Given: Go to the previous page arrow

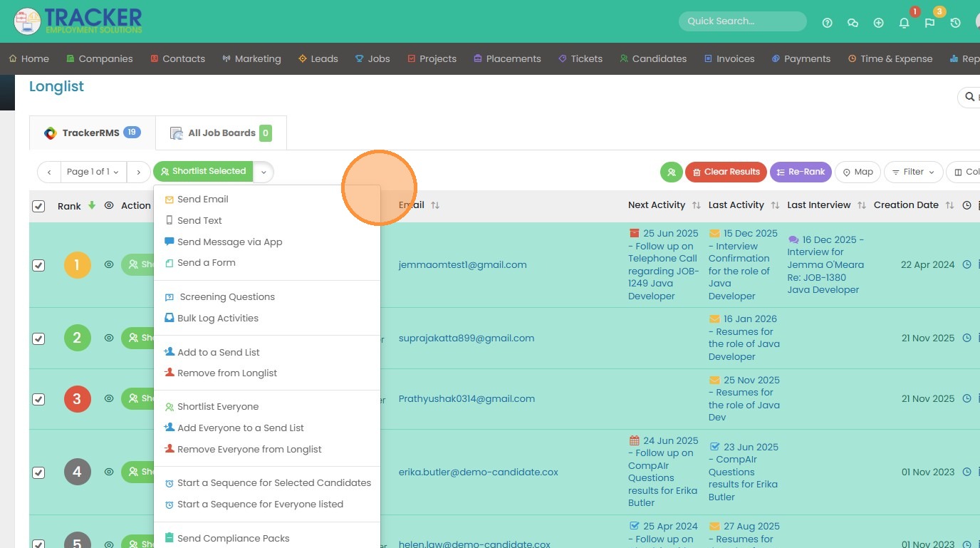Looking at the screenshot, I should point(49,172).
